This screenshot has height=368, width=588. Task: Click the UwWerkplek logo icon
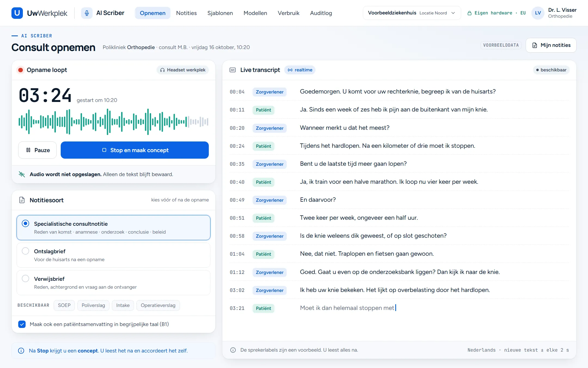point(17,13)
